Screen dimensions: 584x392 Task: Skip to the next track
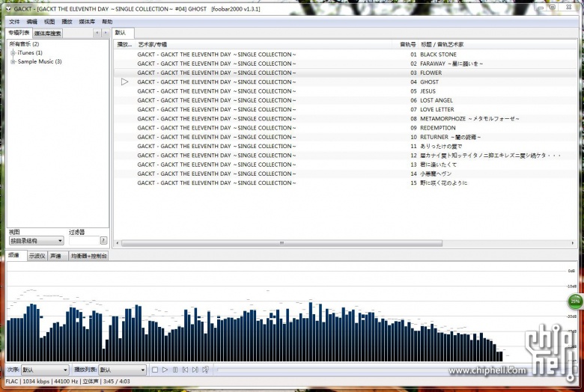(x=195, y=370)
